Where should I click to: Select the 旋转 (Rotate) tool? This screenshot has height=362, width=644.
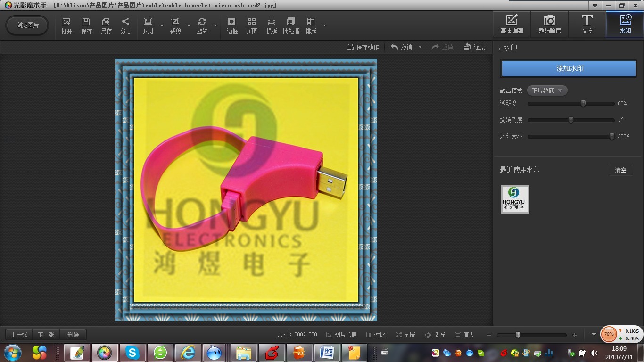pyautogui.click(x=202, y=26)
